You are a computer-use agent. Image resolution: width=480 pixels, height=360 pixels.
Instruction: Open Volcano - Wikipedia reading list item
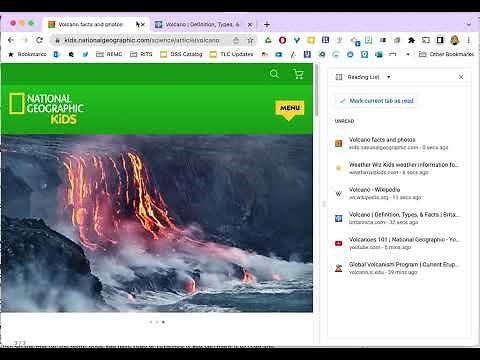[x=399, y=193]
